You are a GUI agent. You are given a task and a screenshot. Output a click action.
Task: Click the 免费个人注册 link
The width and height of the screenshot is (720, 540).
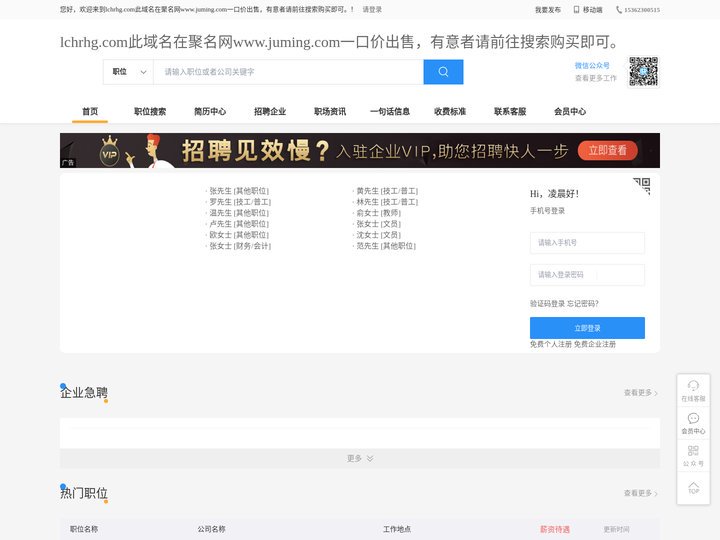[x=551, y=344]
